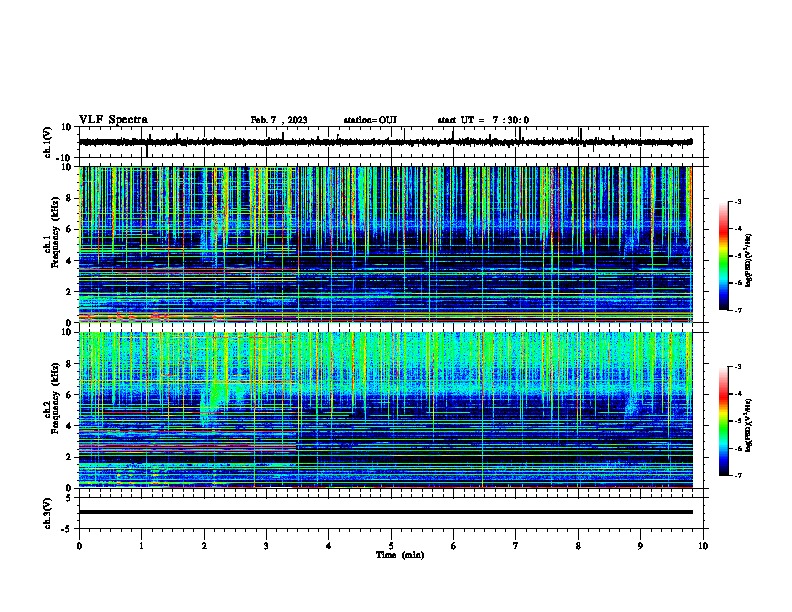
Task: Click the "VLF Spectra" title text
Action: point(113,119)
